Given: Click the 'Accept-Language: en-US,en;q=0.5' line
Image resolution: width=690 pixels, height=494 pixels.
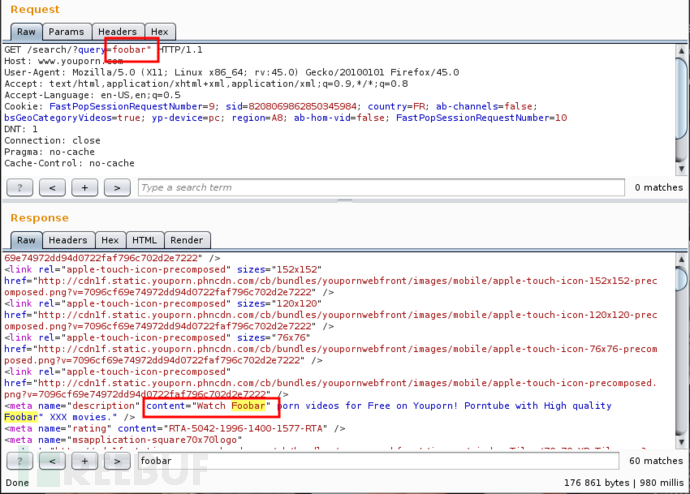Looking at the screenshot, I should [92, 95].
